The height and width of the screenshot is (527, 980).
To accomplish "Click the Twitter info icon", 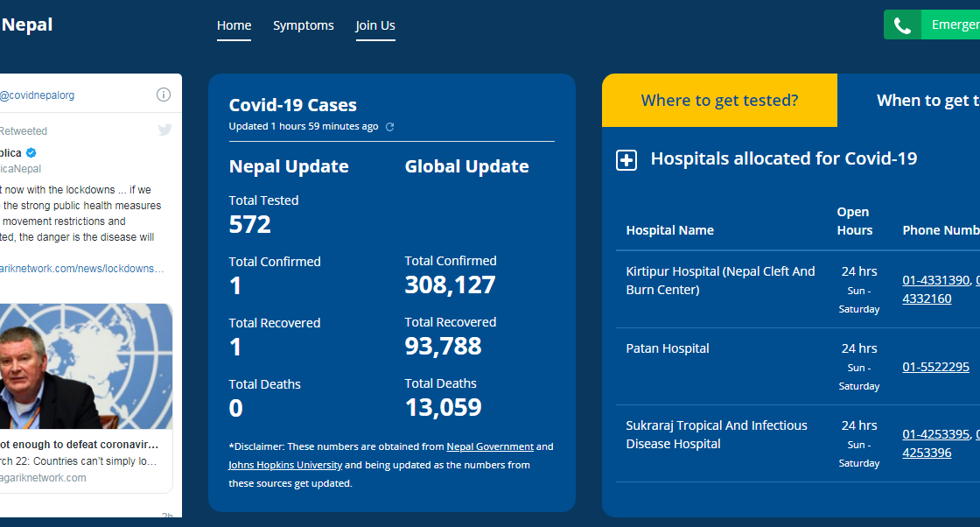I will click(164, 95).
